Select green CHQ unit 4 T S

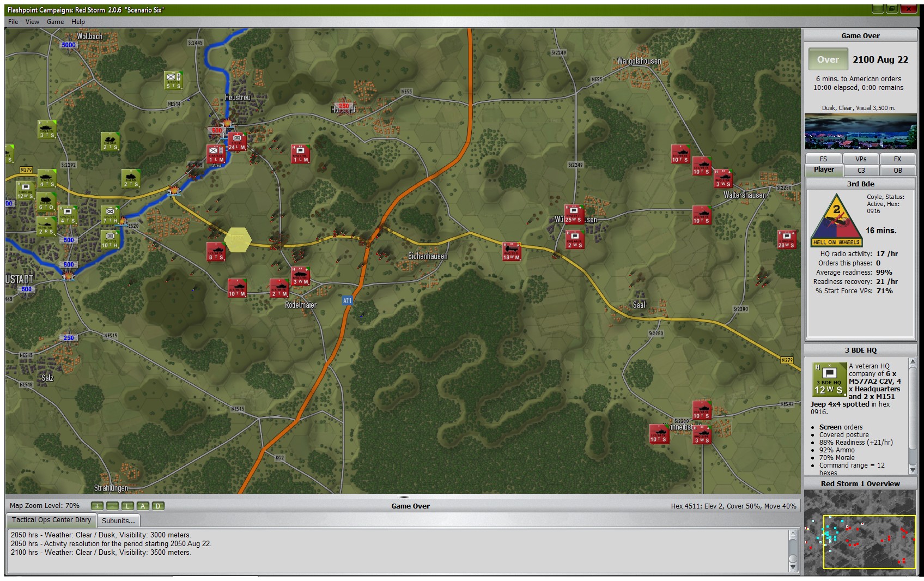[x=68, y=215]
